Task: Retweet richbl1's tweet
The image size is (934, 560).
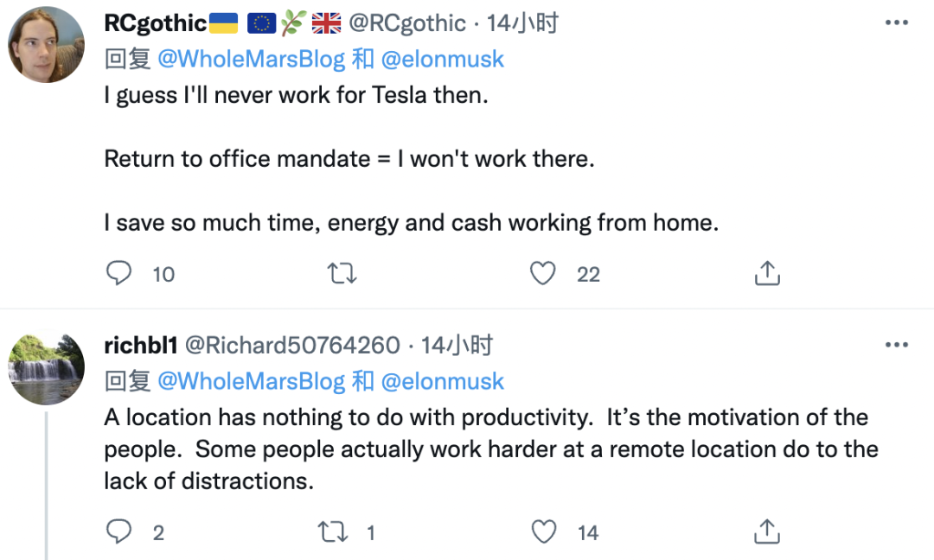Action: coord(334,531)
